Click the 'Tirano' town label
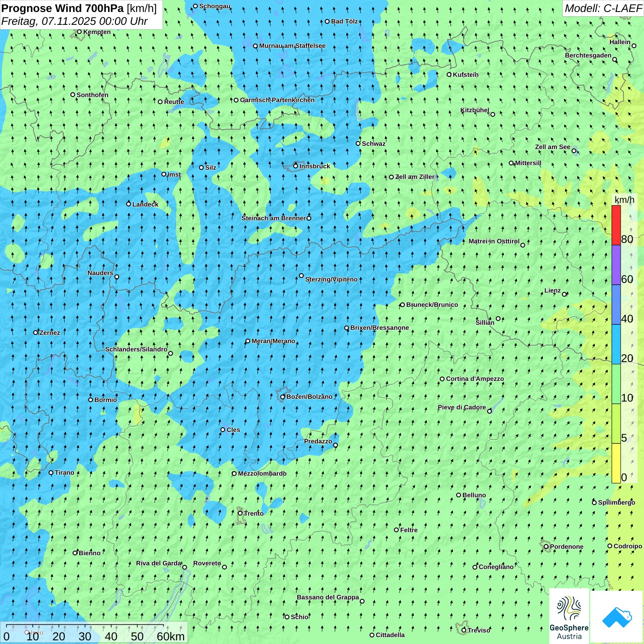Screen dimensions: 644x644 (64, 472)
